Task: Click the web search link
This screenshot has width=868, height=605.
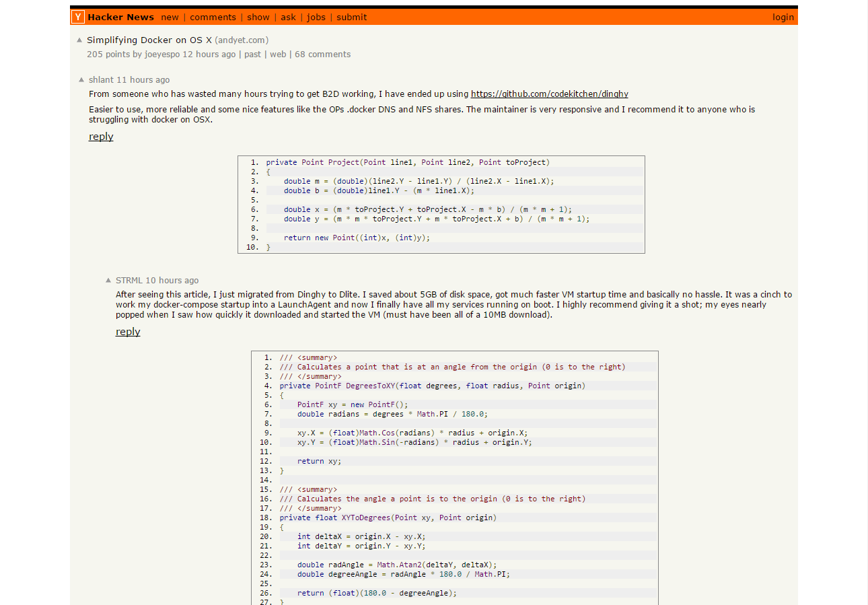Action: click(x=278, y=55)
